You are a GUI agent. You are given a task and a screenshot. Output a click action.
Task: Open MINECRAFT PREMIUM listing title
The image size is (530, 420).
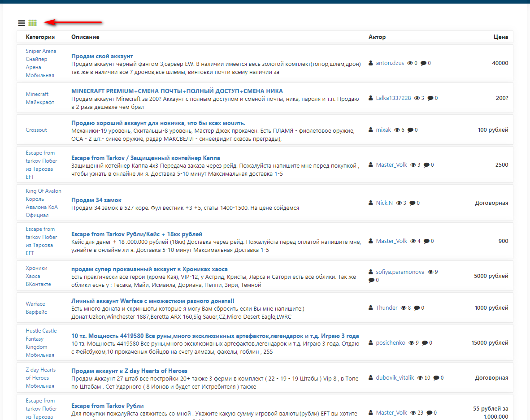tap(177, 91)
